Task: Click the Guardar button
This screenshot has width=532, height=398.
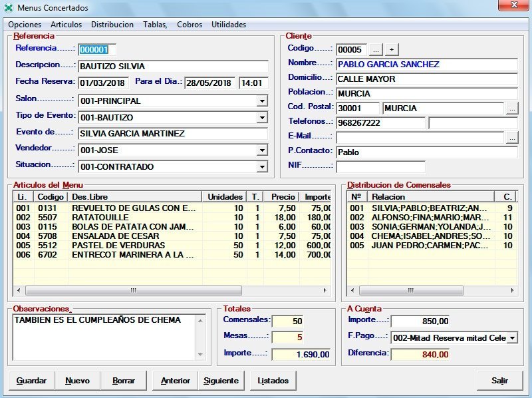Action: [x=31, y=381]
